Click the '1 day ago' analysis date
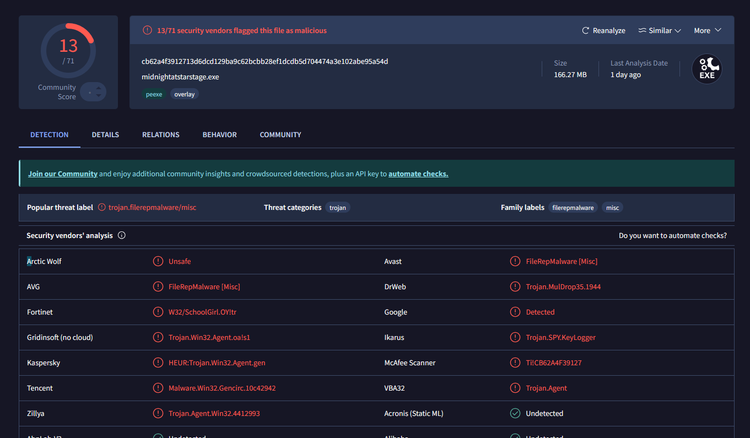The width and height of the screenshot is (750, 438). click(x=626, y=75)
